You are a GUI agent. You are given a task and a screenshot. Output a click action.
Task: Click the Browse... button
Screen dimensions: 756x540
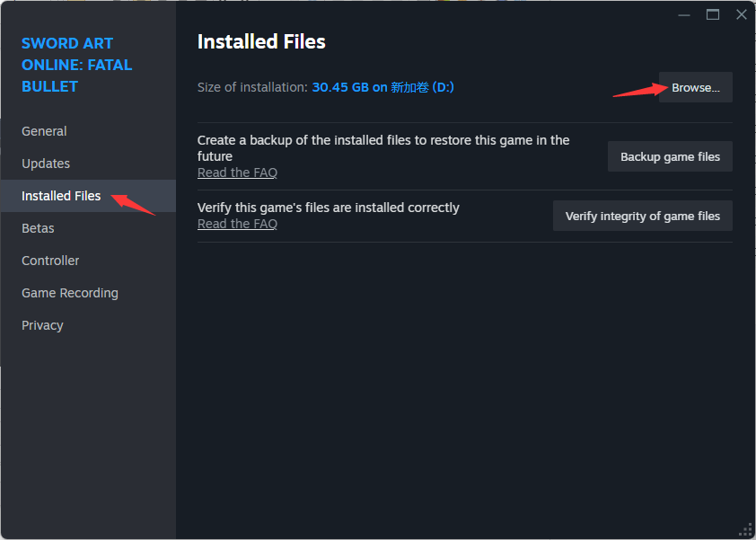pos(695,87)
